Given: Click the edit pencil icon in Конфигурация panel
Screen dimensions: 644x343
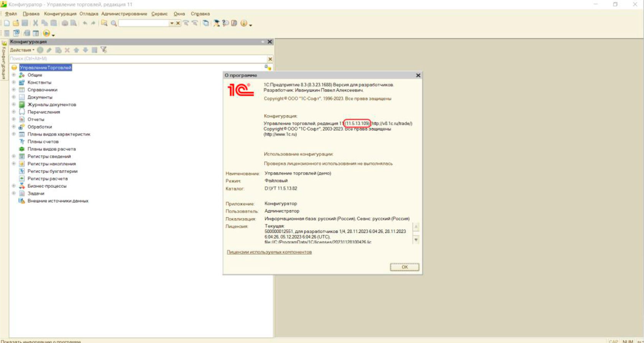Looking at the screenshot, I should pos(49,50).
